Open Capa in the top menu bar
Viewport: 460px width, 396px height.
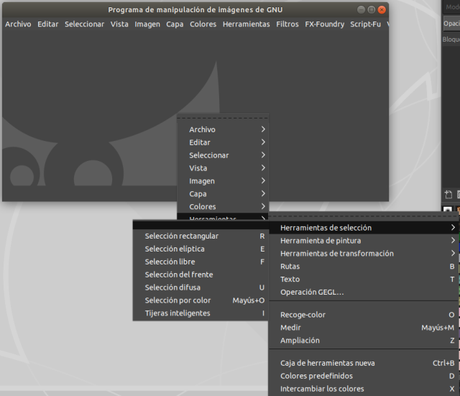pyautogui.click(x=175, y=24)
